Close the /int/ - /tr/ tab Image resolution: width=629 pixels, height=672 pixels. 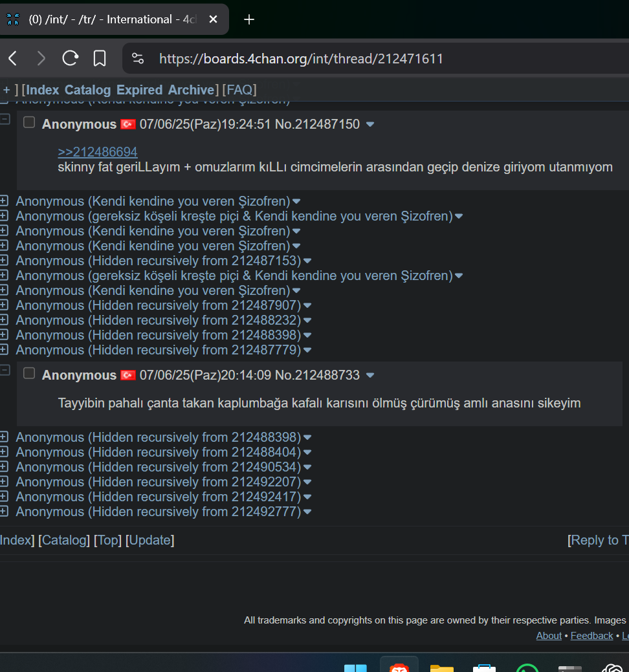[x=213, y=19]
